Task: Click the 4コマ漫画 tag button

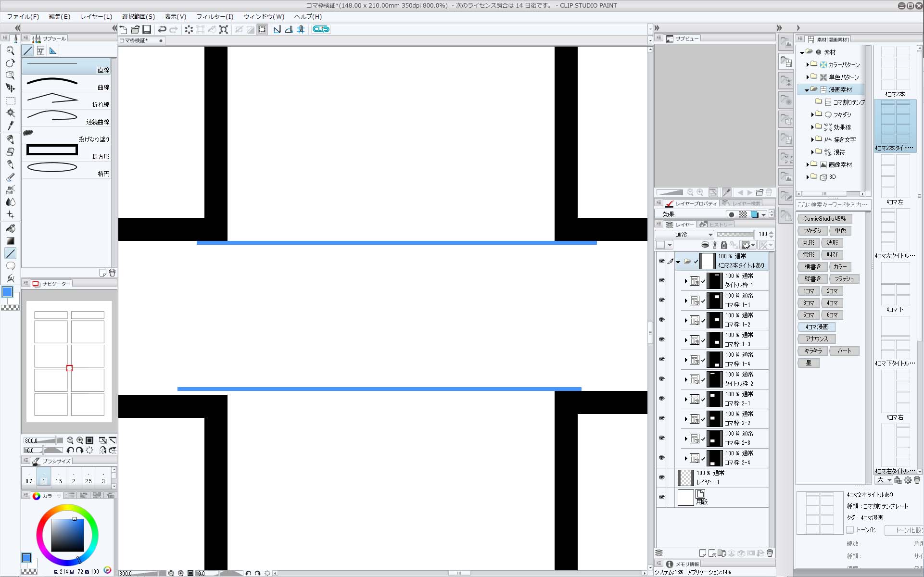Action: [817, 327]
